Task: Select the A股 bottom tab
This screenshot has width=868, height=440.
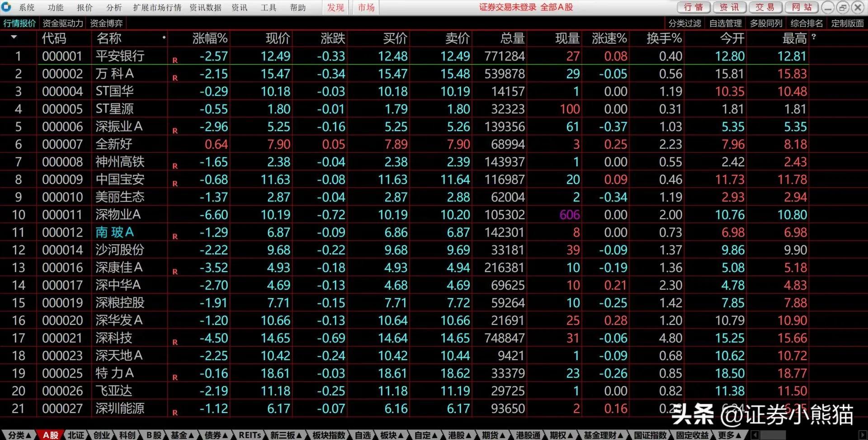Action: tap(51, 435)
